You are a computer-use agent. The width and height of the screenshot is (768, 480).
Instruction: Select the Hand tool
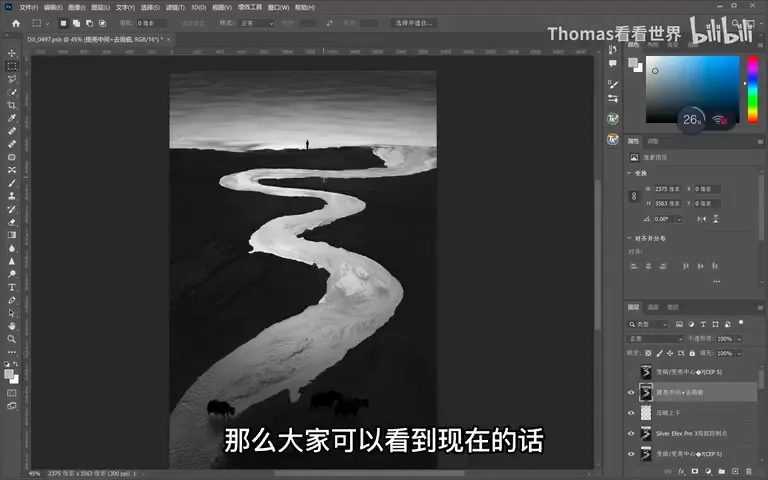pos(12,326)
